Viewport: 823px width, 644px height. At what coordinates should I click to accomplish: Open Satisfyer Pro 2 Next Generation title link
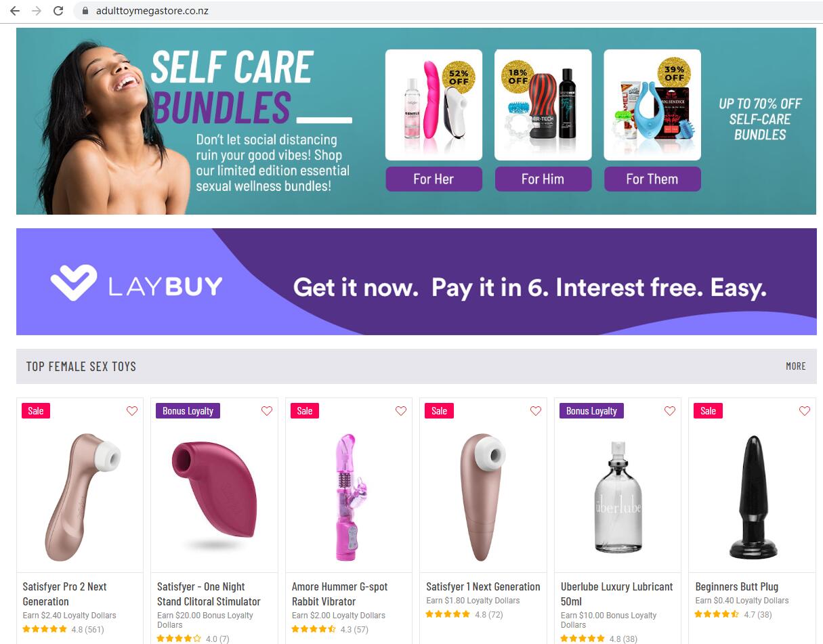[x=65, y=594]
